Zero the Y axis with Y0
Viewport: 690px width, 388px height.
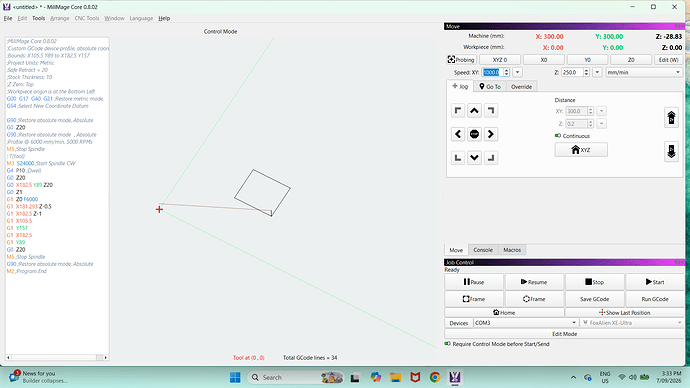pyautogui.click(x=587, y=59)
